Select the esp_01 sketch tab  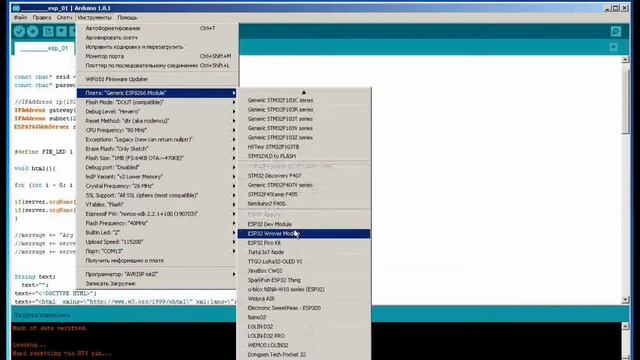(44, 48)
